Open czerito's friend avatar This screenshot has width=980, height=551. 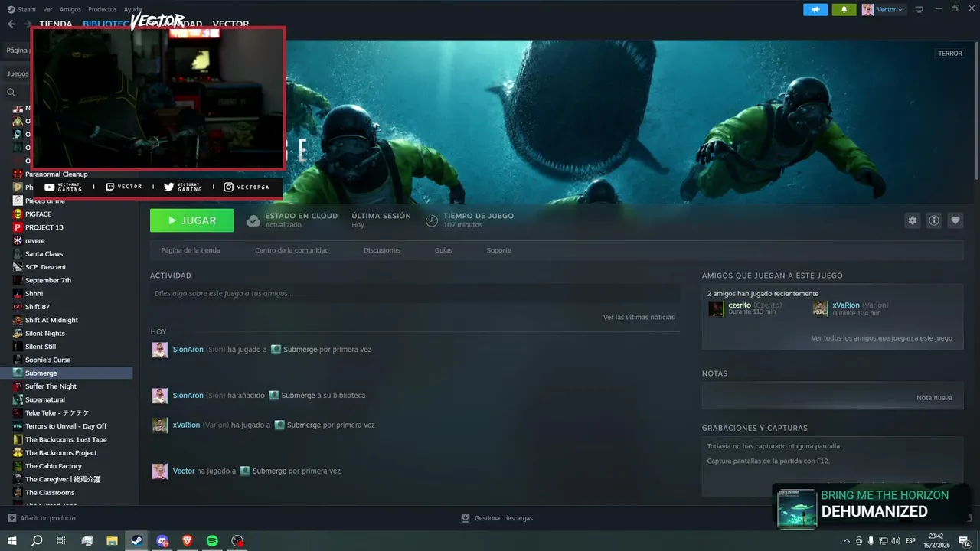(716, 308)
